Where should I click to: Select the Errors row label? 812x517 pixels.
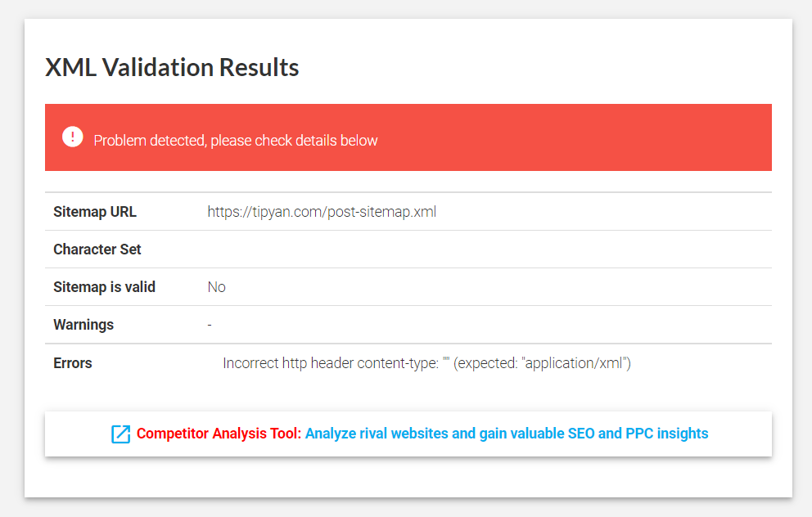(x=73, y=363)
